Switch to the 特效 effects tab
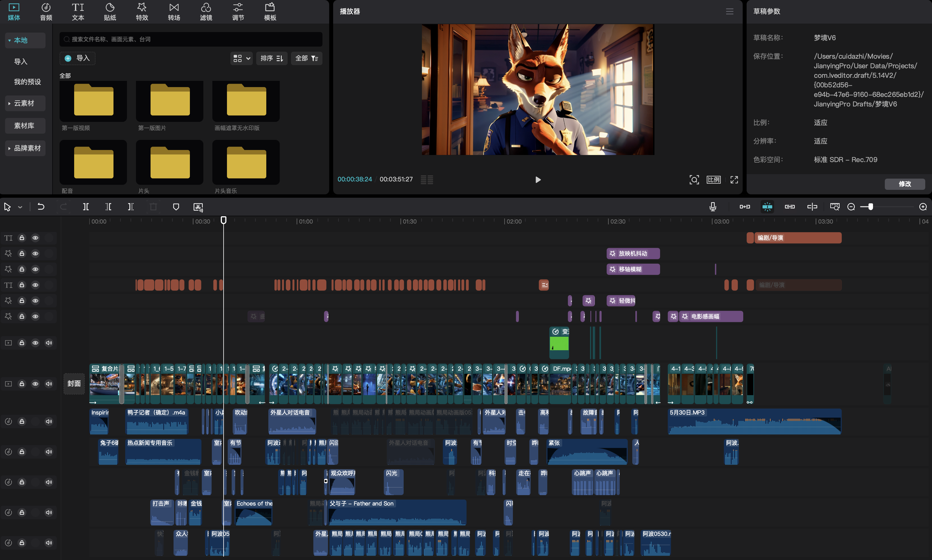932x560 pixels. (142, 12)
